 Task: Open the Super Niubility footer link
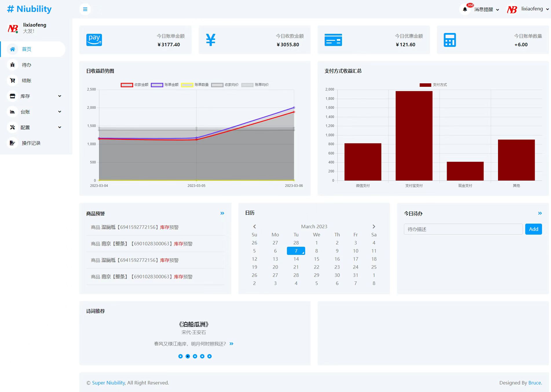(109, 383)
